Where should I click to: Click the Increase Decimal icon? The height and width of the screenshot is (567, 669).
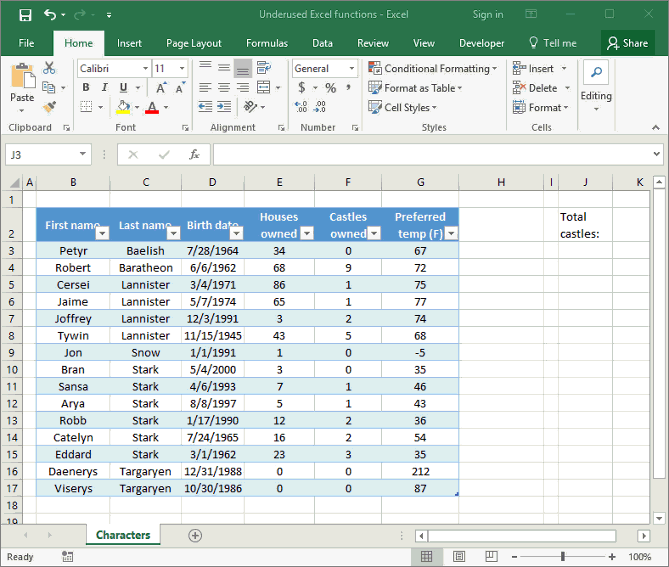click(x=301, y=107)
